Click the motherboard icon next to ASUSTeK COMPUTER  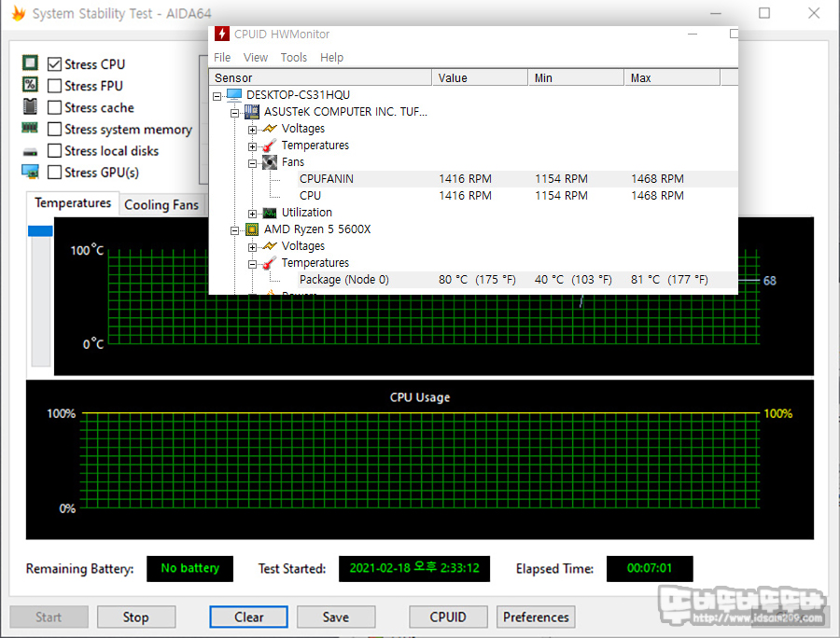click(x=252, y=111)
